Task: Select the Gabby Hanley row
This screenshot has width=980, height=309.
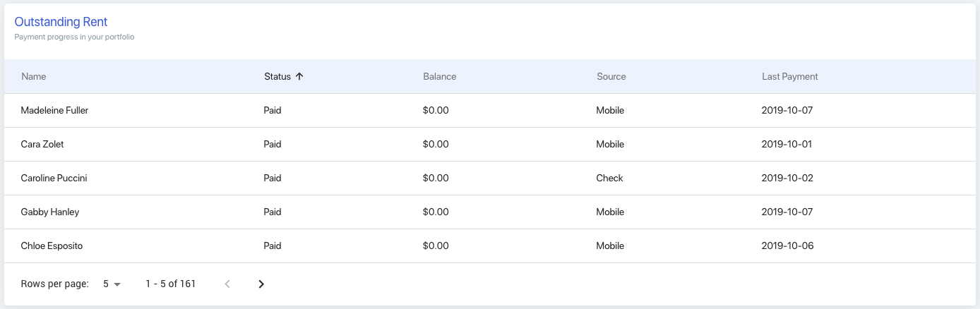Action: (x=490, y=212)
